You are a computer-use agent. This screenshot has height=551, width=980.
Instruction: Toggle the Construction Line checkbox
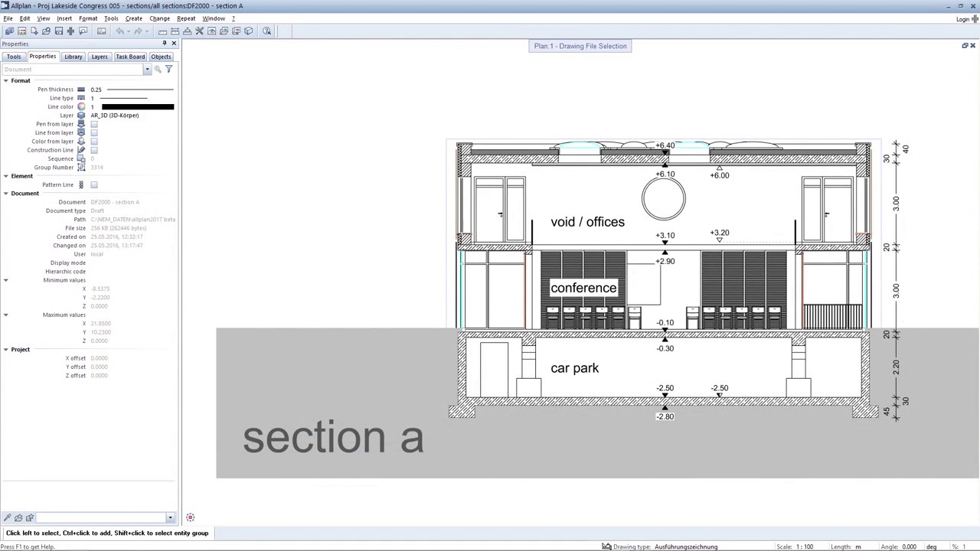(x=94, y=150)
